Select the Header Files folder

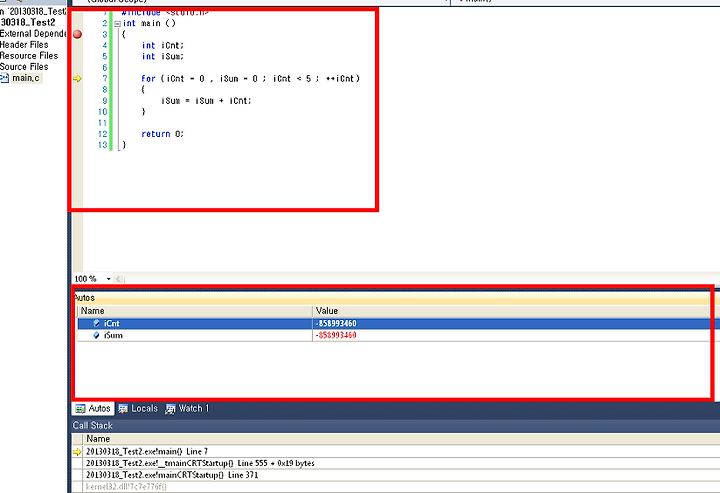coord(24,45)
